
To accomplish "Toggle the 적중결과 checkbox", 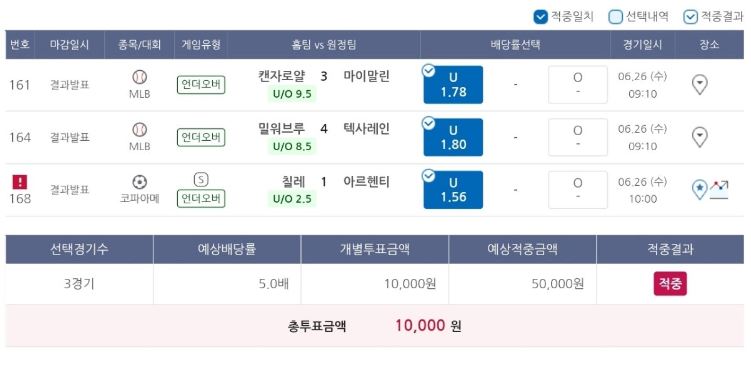I will (690, 17).
